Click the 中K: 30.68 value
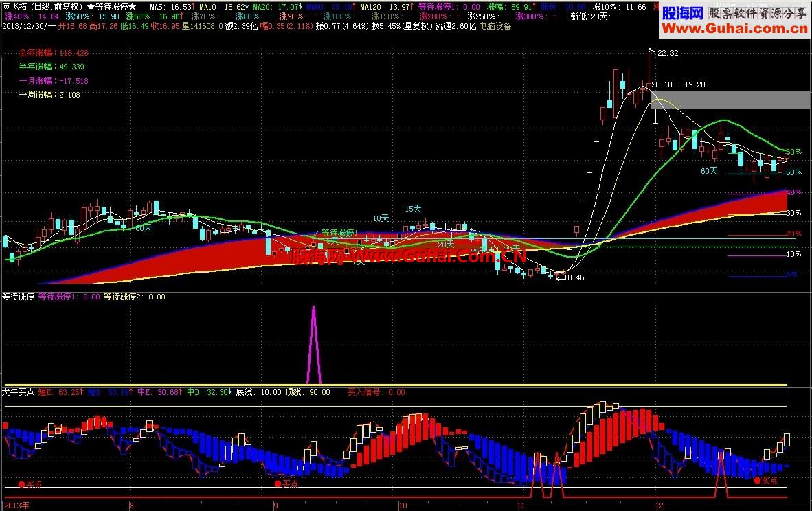This screenshot has width=812, height=511. [160, 392]
